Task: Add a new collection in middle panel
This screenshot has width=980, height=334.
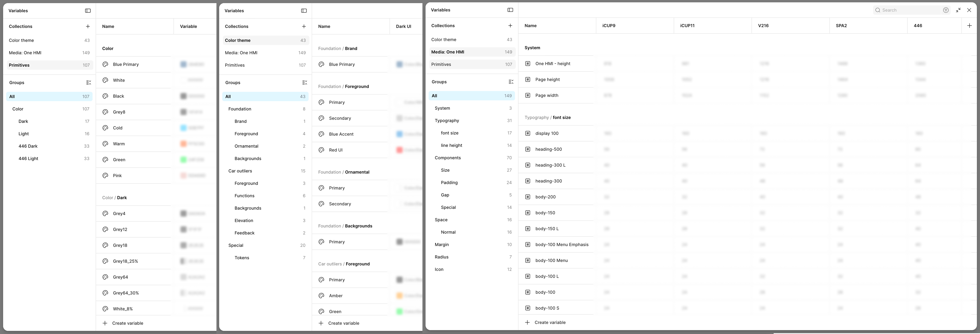Action: click(x=304, y=26)
